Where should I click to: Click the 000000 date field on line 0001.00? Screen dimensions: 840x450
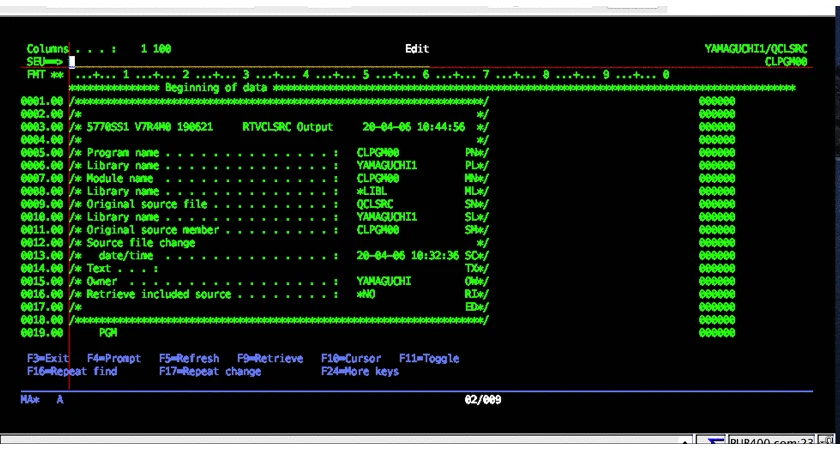point(717,101)
